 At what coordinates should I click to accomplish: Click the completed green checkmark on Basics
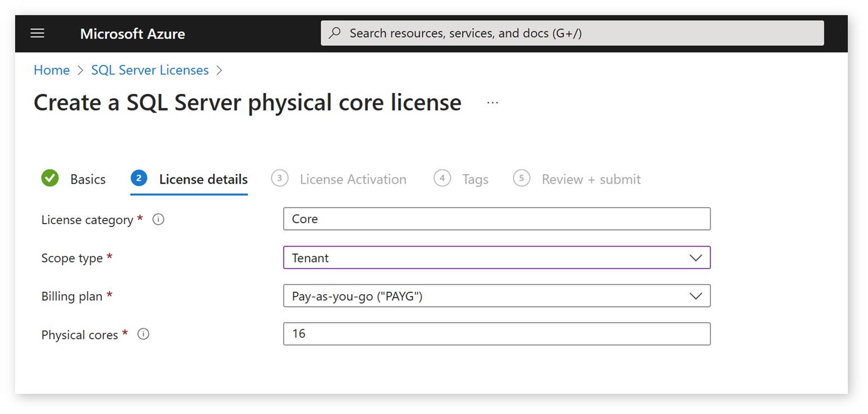(x=49, y=178)
